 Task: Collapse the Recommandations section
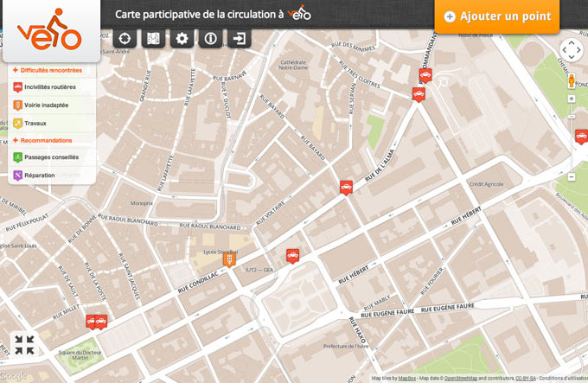pyautogui.click(x=46, y=140)
